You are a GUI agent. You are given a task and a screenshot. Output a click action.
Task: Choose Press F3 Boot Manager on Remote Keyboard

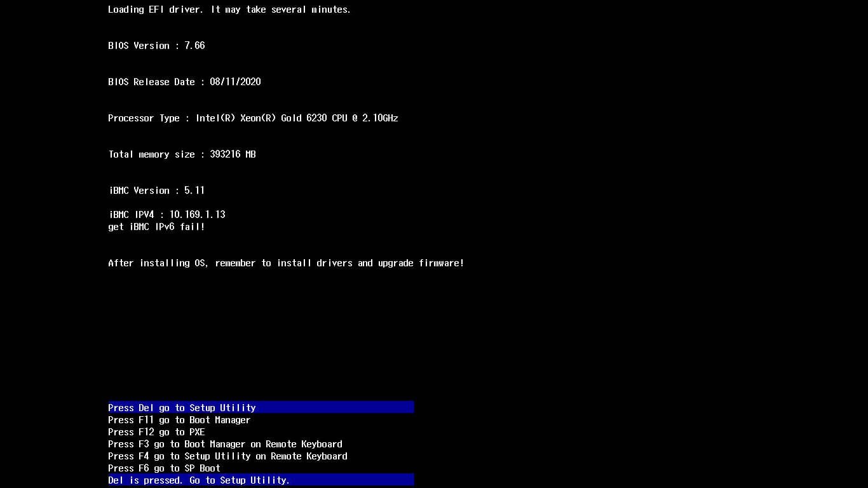point(225,444)
